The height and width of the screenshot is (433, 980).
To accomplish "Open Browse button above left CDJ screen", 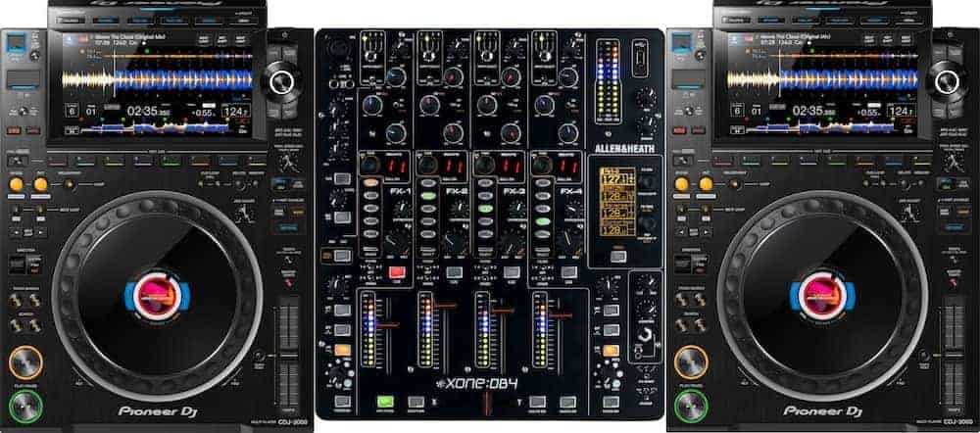I will coord(105,20).
